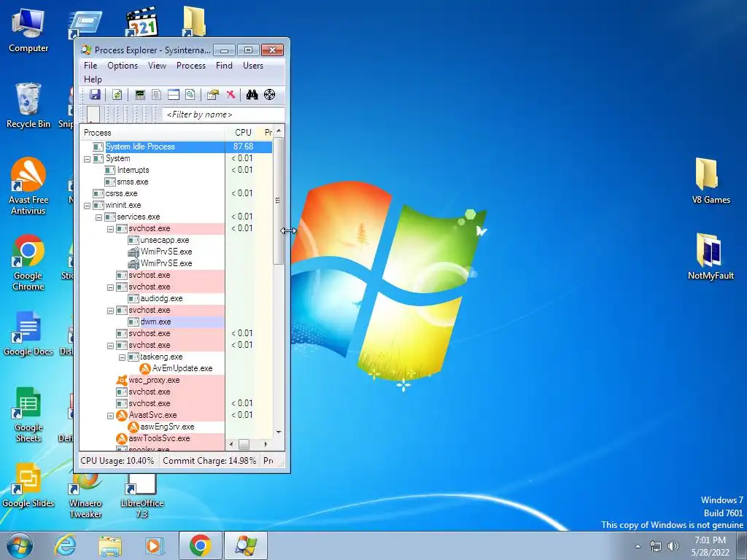
Task: Select the Avast Free Antivirus desktop icon
Action: click(x=28, y=186)
